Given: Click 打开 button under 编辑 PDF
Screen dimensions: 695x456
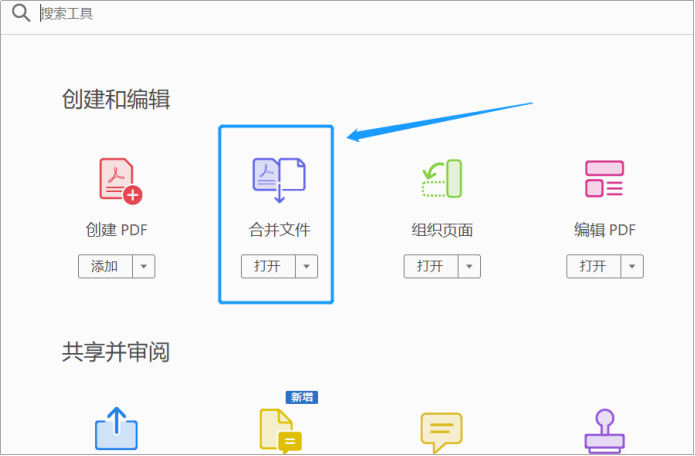Looking at the screenshot, I should click(593, 266).
